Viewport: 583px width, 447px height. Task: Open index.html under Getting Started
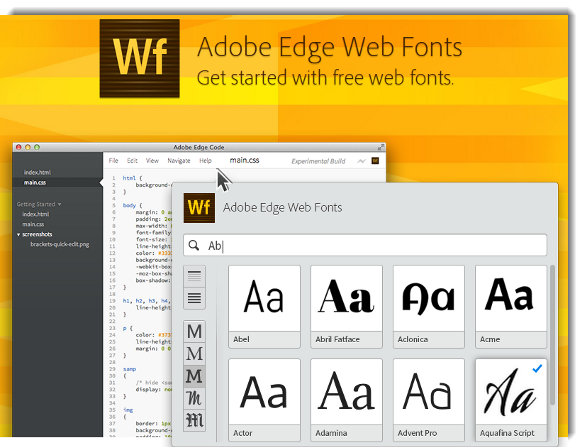click(x=36, y=214)
